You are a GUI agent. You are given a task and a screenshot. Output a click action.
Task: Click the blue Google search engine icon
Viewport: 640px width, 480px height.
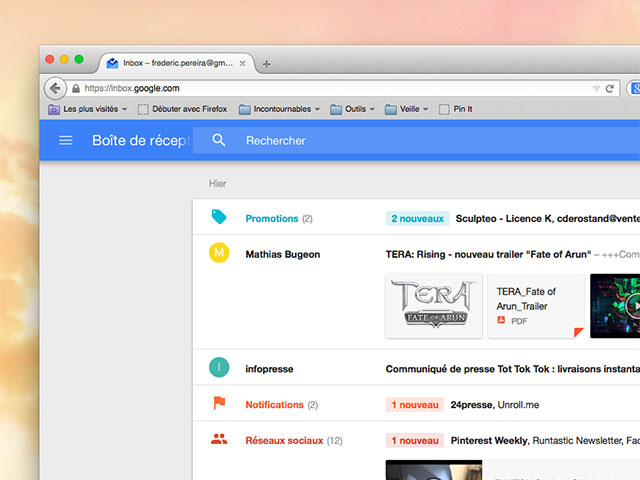point(636,88)
